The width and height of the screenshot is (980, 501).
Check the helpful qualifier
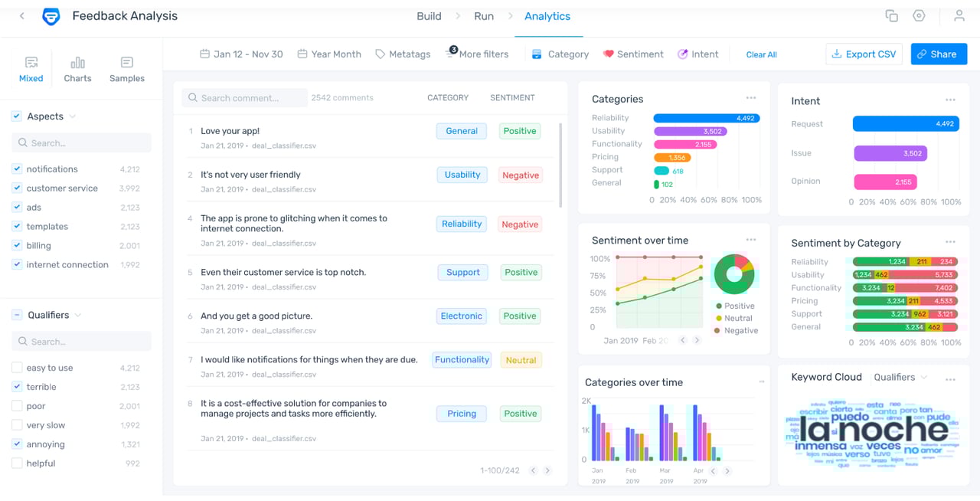click(x=17, y=463)
